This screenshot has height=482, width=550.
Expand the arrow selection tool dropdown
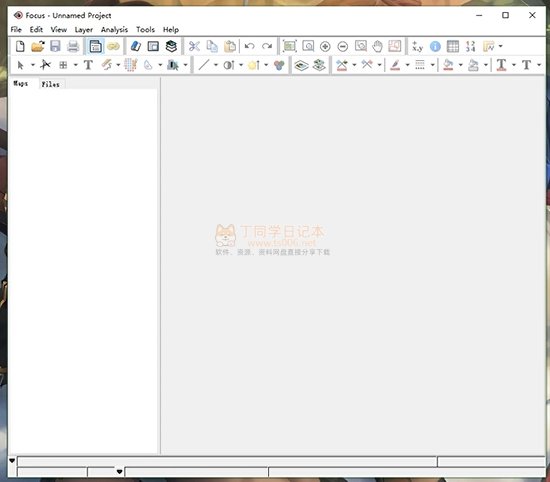tap(33, 65)
